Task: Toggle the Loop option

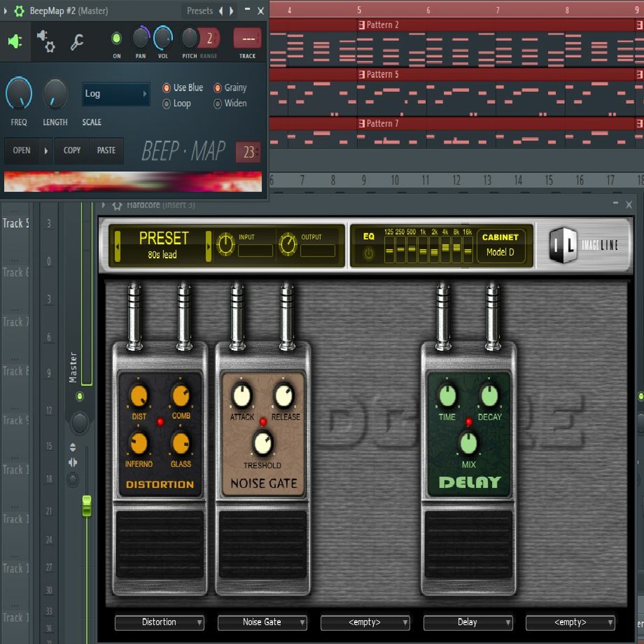Action: pos(167,103)
